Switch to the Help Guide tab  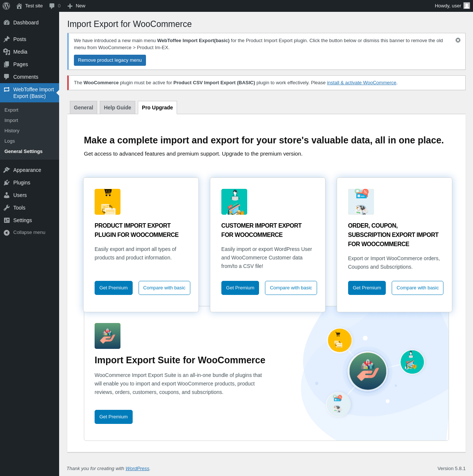118,108
